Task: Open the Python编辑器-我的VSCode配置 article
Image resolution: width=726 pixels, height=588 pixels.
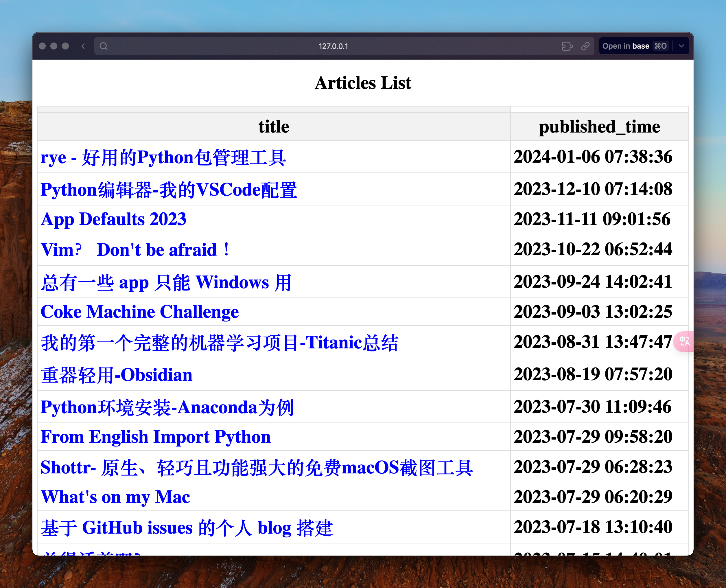Action: tap(169, 190)
